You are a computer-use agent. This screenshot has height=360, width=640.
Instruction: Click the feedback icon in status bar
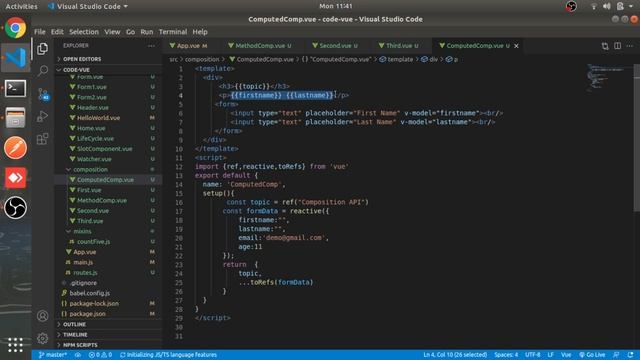616,355
